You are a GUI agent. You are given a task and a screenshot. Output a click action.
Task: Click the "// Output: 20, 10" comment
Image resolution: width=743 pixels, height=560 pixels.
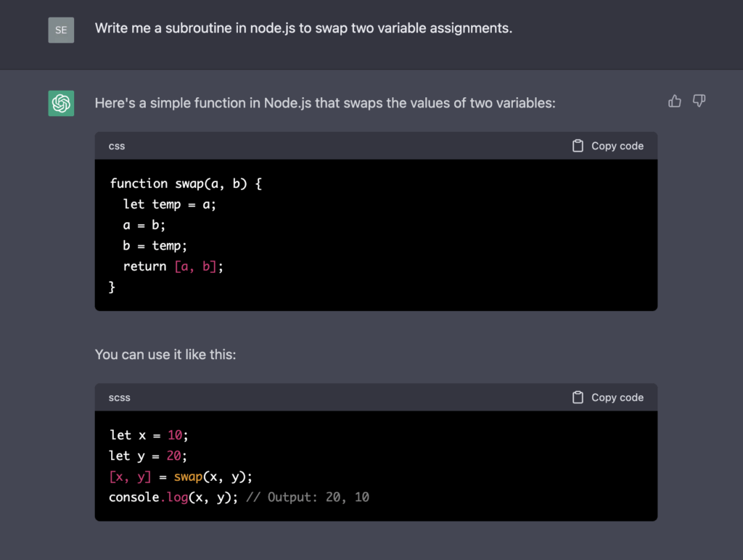coord(308,498)
